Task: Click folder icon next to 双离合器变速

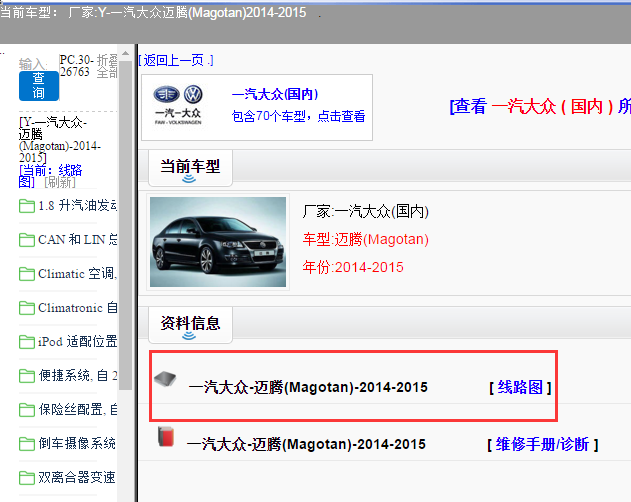Action: 27,478
